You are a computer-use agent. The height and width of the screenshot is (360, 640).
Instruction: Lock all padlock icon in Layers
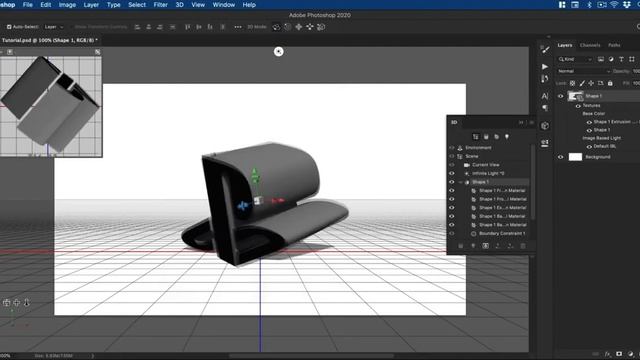click(610, 83)
